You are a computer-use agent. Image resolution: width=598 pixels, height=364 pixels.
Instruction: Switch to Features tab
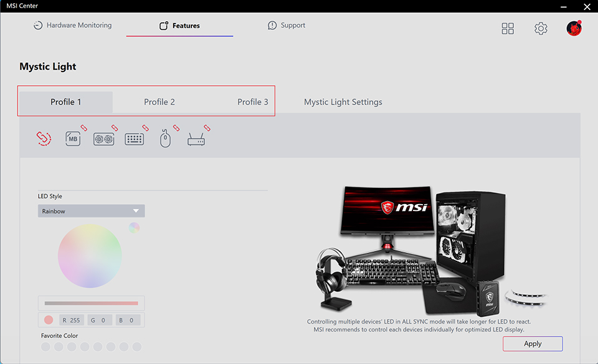(179, 26)
